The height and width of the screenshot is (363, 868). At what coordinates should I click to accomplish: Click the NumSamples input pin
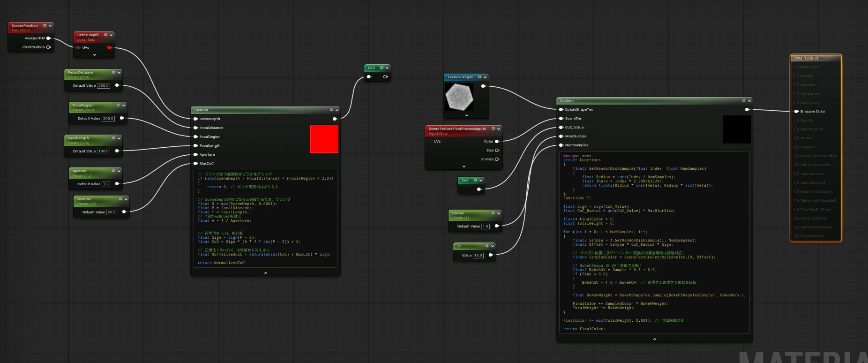point(561,145)
